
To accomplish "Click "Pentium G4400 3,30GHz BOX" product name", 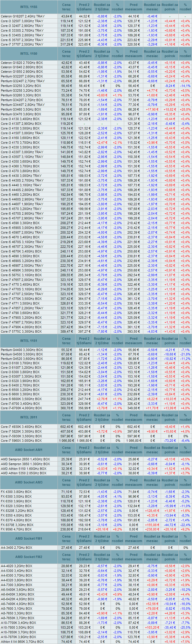I will coord(22,350).
